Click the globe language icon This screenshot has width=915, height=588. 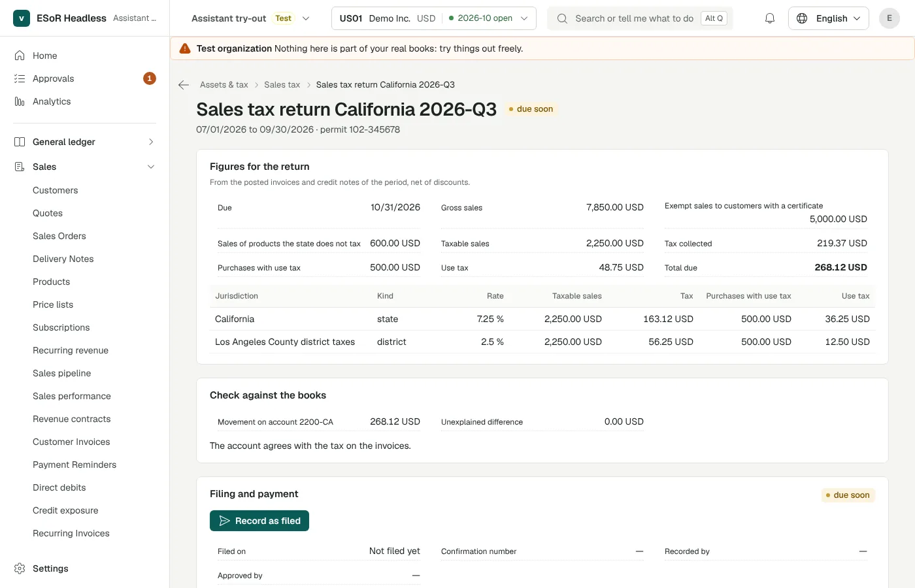(x=802, y=18)
